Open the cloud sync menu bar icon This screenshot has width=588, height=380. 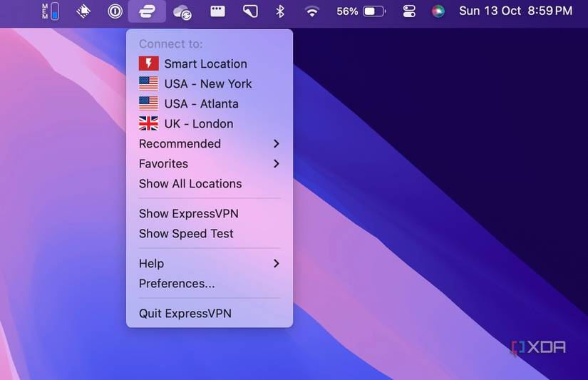point(182,12)
